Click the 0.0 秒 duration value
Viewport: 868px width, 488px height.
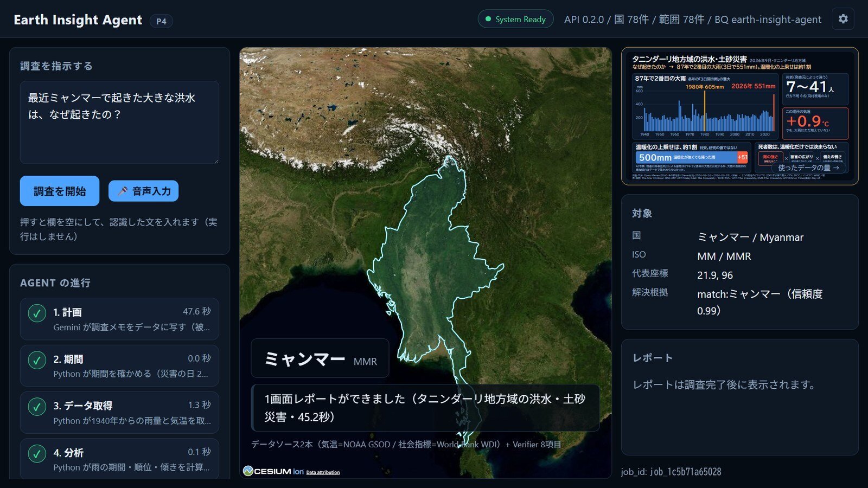point(200,358)
